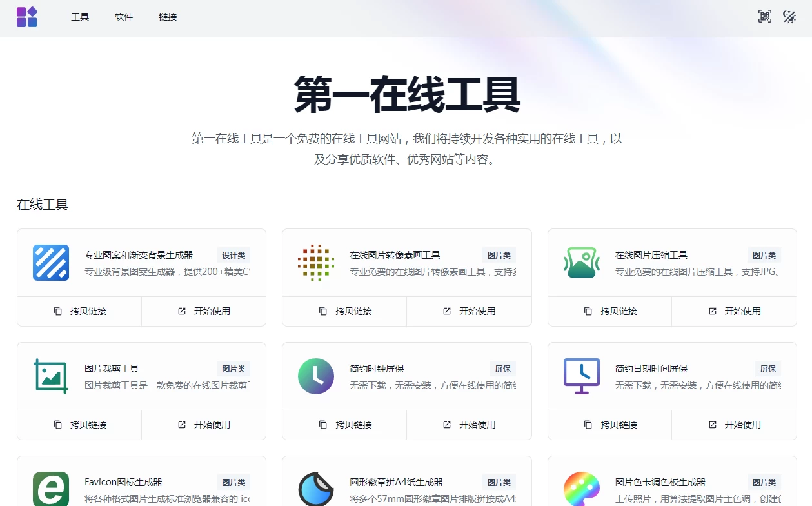Copy link for 在线图片转像素画工具
This screenshot has width=812, height=506.
[x=344, y=311]
